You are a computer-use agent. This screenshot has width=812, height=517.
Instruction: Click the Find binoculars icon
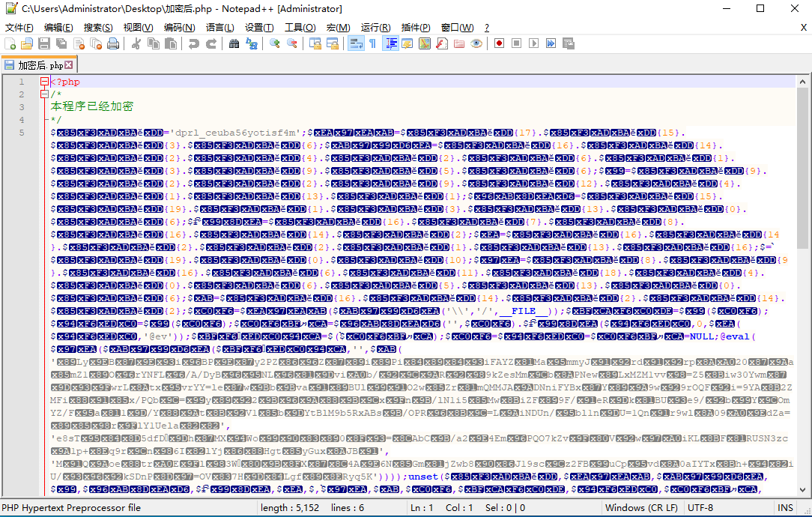coord(234,43)
